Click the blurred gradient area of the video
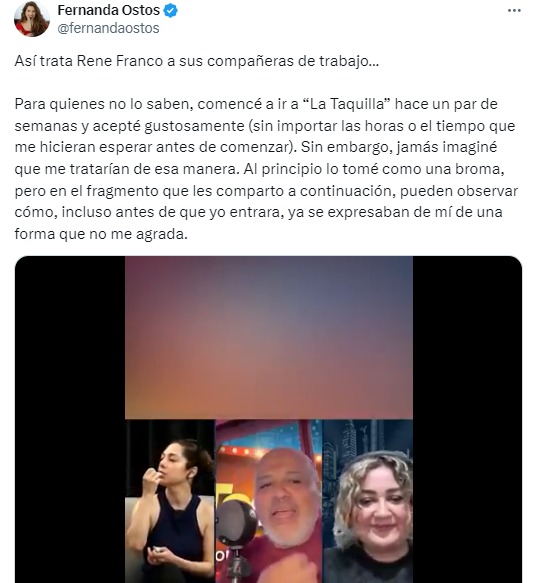Screen dimensions: 538x583 (x=268, y=338)
